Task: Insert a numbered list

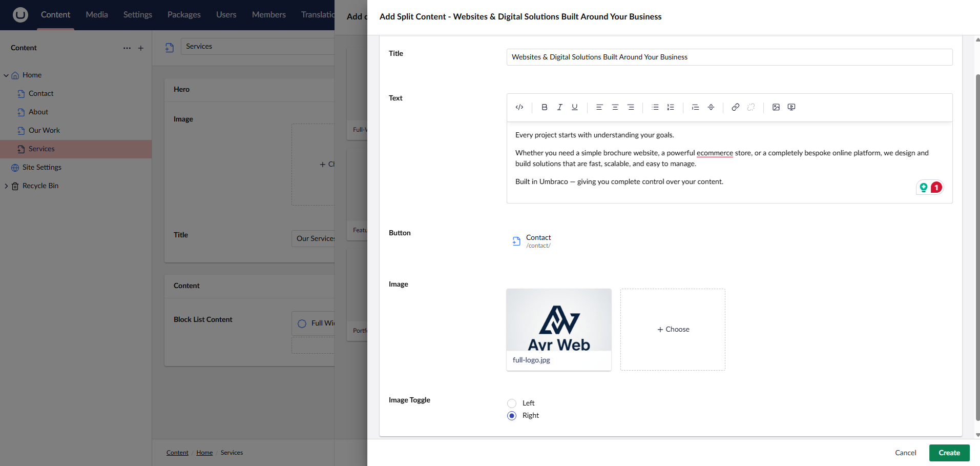Action: [x=670, y=107]
